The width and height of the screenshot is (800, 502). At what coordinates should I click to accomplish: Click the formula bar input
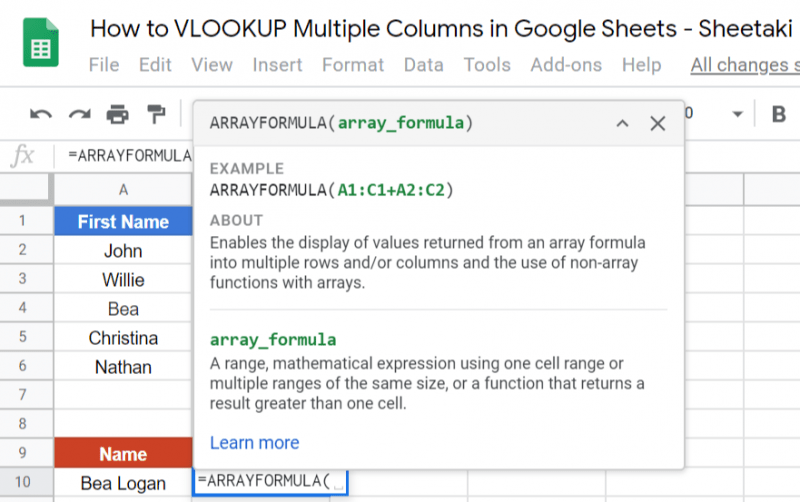pyautogui.click(x=130, y=155)
